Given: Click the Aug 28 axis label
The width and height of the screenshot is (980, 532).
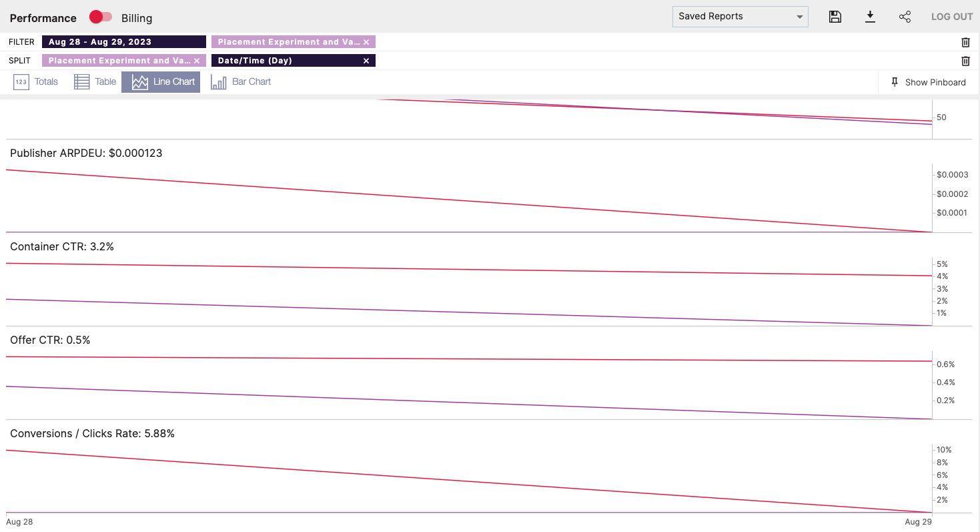Looking at the screenshot, I should pyautogui.click(x=19, y=522).
